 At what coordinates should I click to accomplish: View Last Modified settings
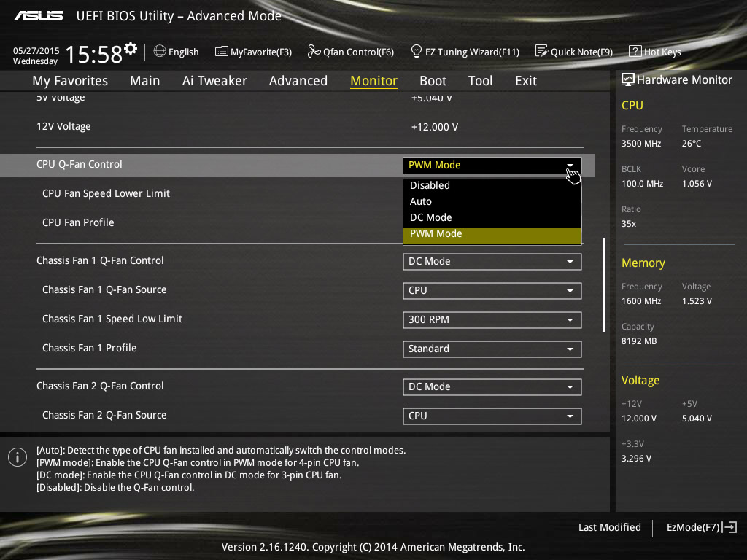[x=609, y=527]
